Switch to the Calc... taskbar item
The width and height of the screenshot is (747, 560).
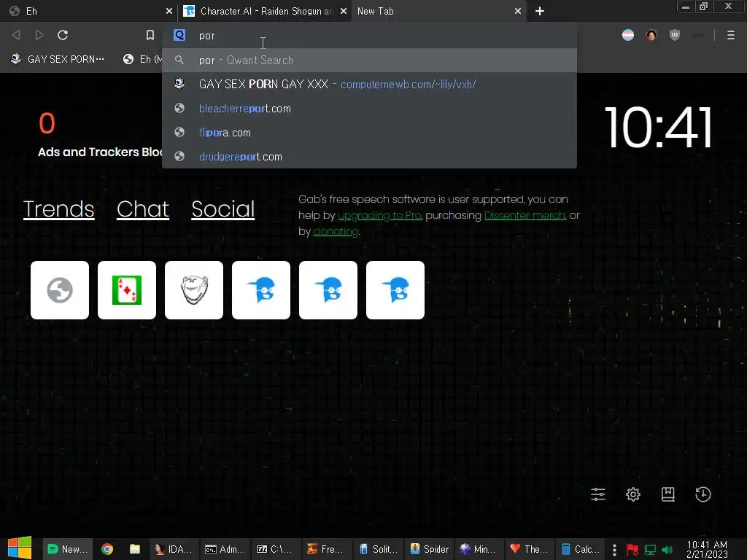tap(580, 549)
